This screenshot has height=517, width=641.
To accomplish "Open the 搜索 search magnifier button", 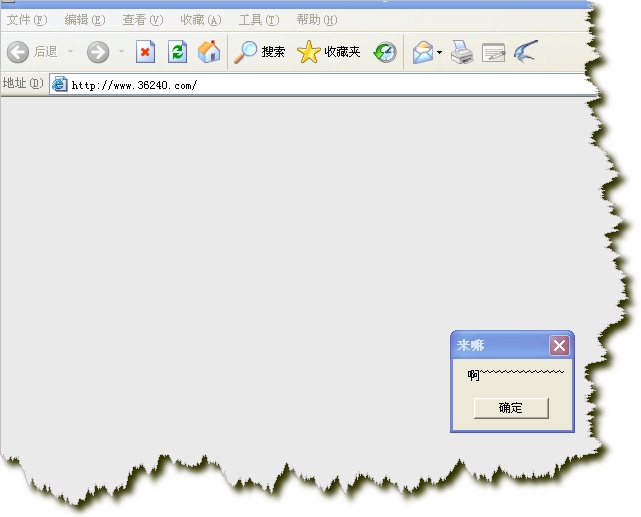I will pyautogui.click(x=259, y=52).
